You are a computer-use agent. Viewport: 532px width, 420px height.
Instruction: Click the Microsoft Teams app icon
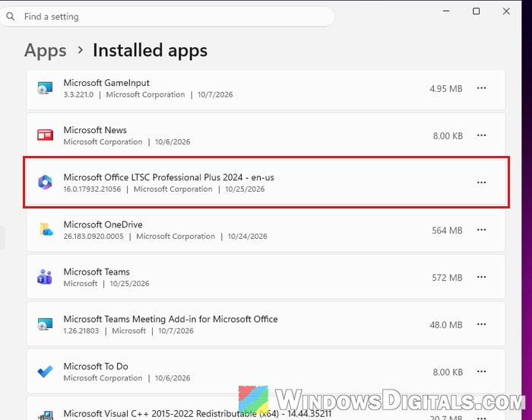pos(45,277)
